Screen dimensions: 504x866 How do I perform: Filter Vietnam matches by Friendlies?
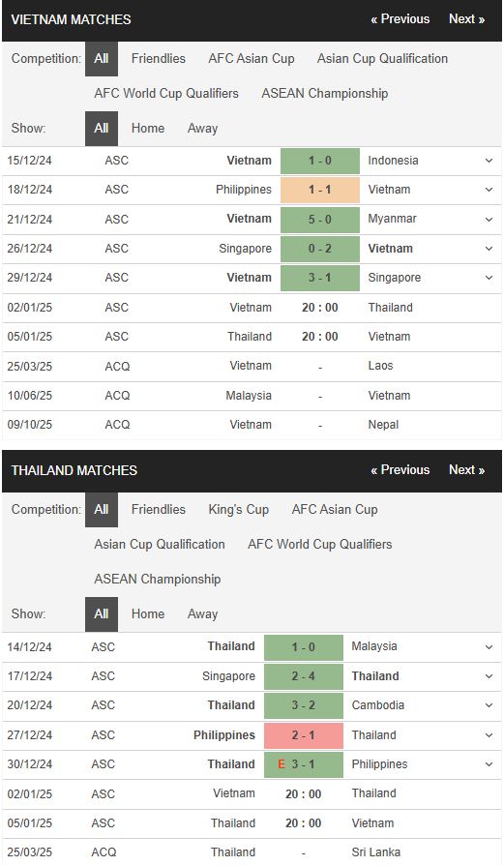(x=159, y=59)
